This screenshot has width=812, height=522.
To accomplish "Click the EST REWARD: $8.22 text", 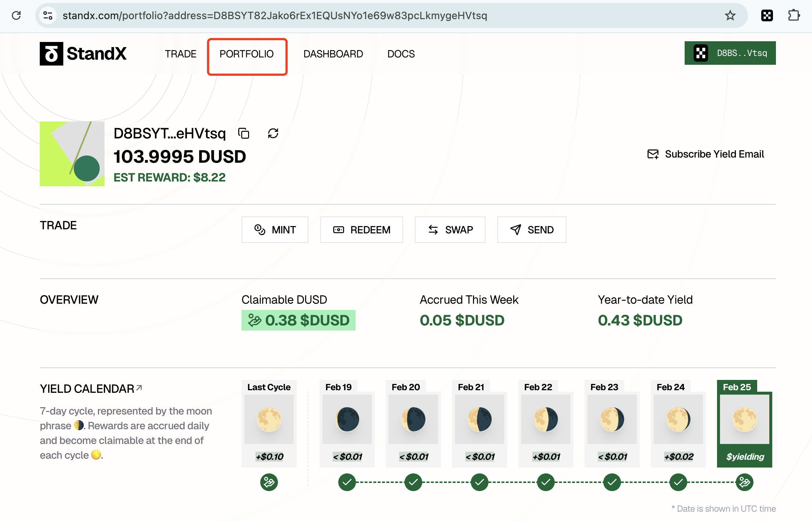I will [169, 177].
